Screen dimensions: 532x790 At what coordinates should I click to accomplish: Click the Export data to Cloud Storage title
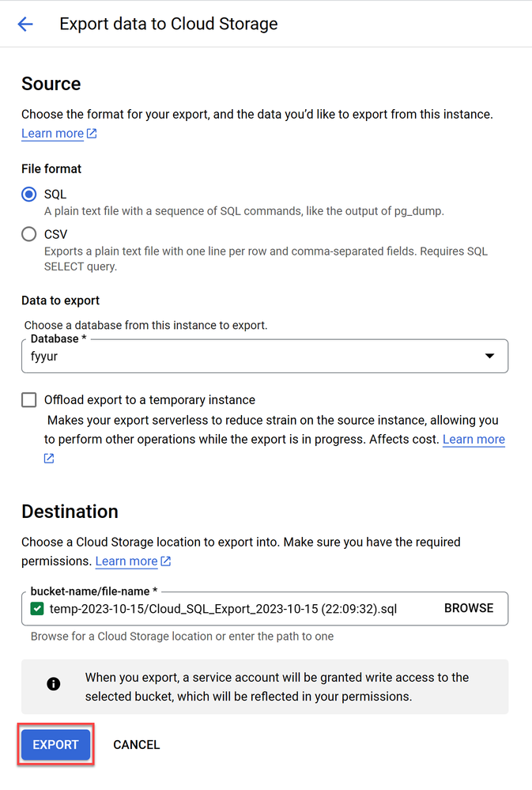(x=168, y=24)
